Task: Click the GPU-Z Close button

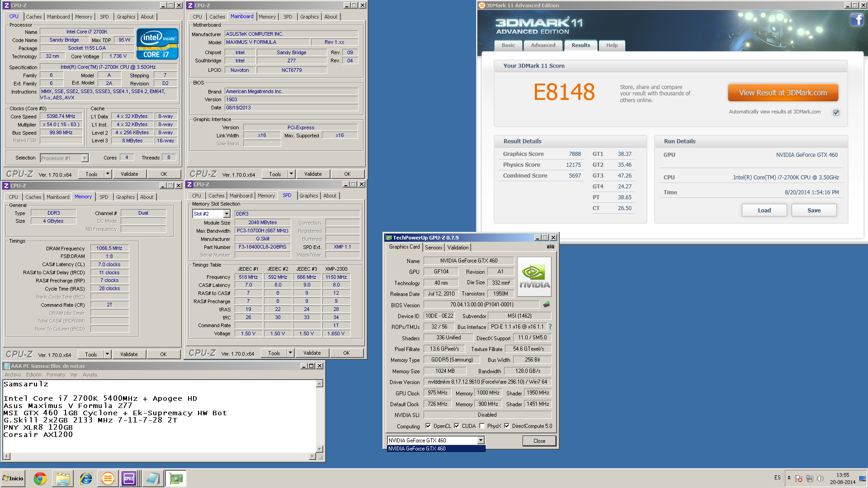Action: coord(539,441)
